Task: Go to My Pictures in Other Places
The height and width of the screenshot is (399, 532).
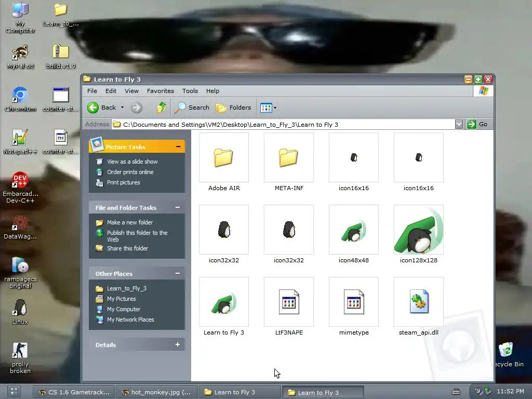Action: tap(121, 299)
